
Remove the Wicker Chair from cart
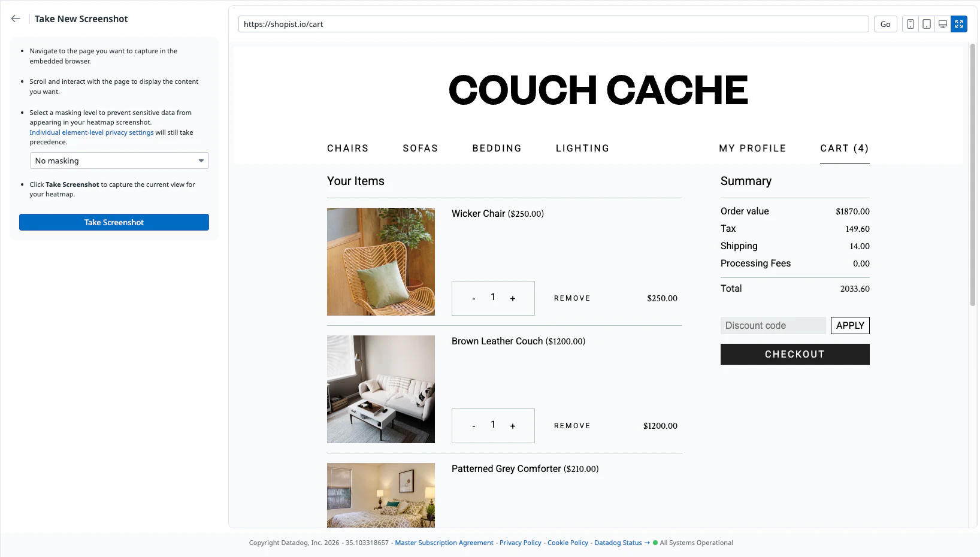point(572,298)
